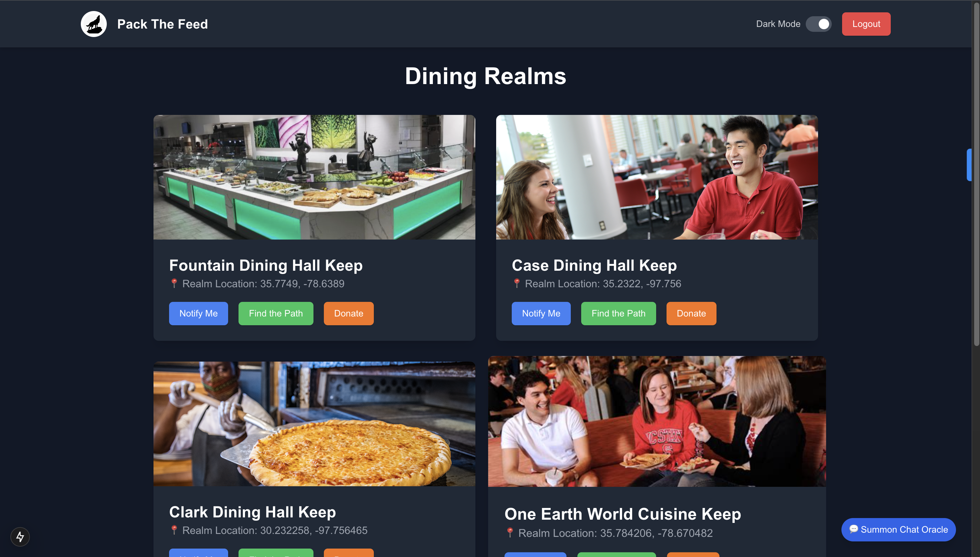Click Find the Path for Fountain Dining Hall
Viewport: 980px width, 557px height.
click(276, 313)
